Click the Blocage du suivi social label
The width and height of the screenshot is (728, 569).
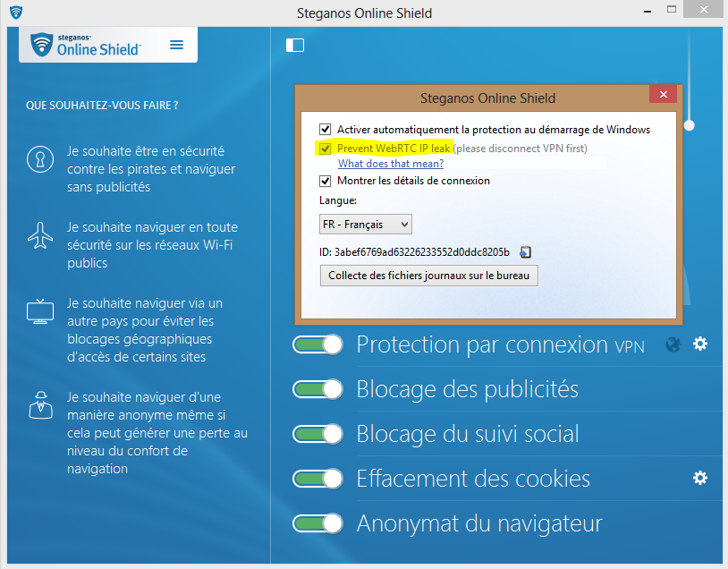(468, 434)
